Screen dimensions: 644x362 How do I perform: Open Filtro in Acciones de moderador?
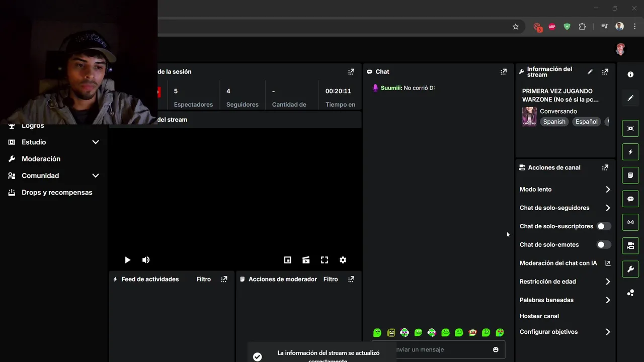[x=331, y=279]
